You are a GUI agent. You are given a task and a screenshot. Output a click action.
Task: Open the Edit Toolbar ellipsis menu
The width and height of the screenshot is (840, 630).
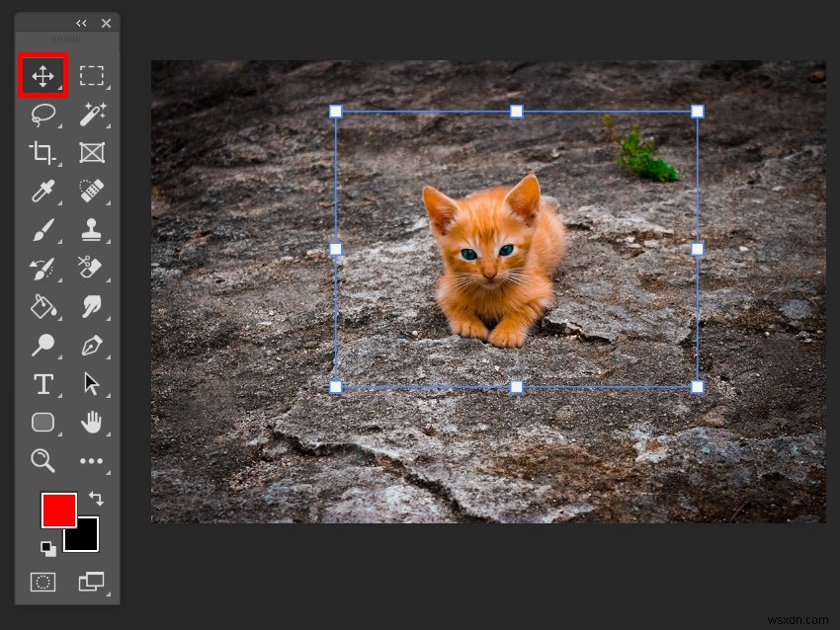(92, 460)
